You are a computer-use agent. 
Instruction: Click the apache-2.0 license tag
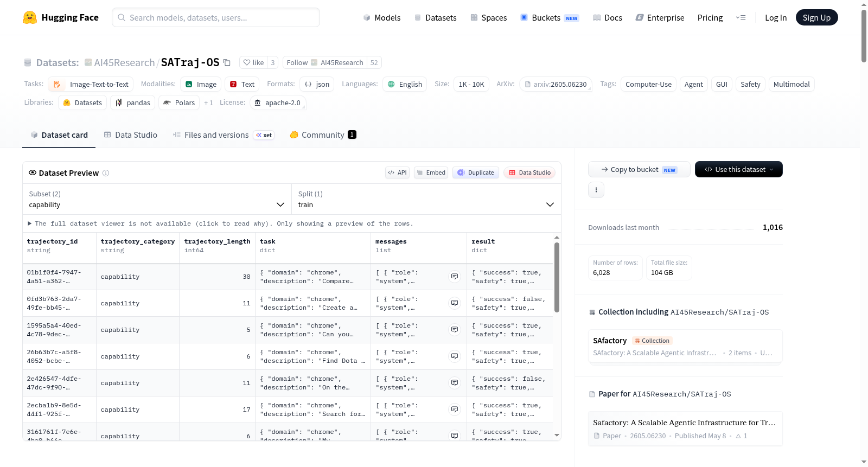tap(278, 103)
